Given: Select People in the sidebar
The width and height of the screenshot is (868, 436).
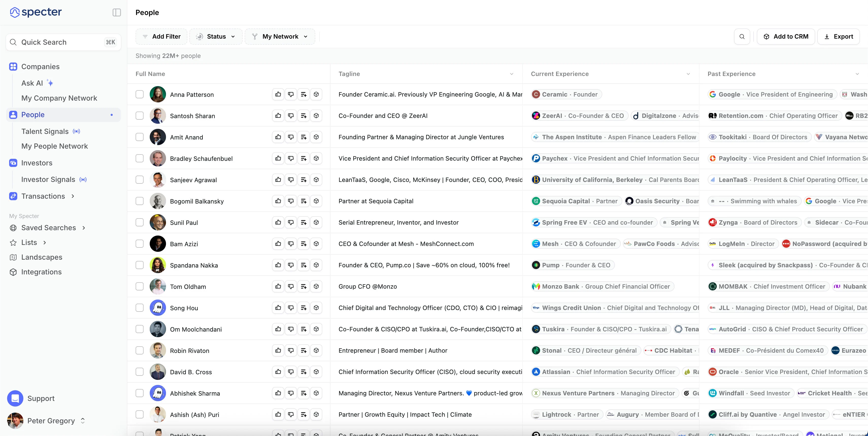Looking at the screenshot, I should 63,115.
